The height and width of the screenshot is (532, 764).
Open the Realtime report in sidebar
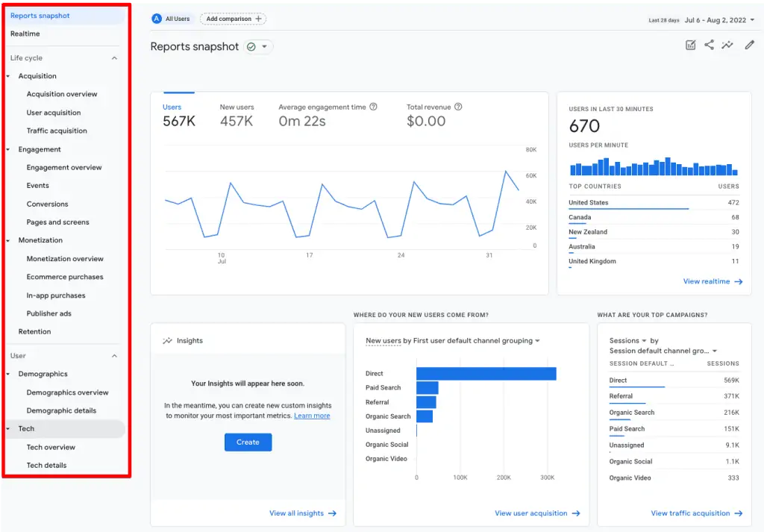(x=25, y=34)
